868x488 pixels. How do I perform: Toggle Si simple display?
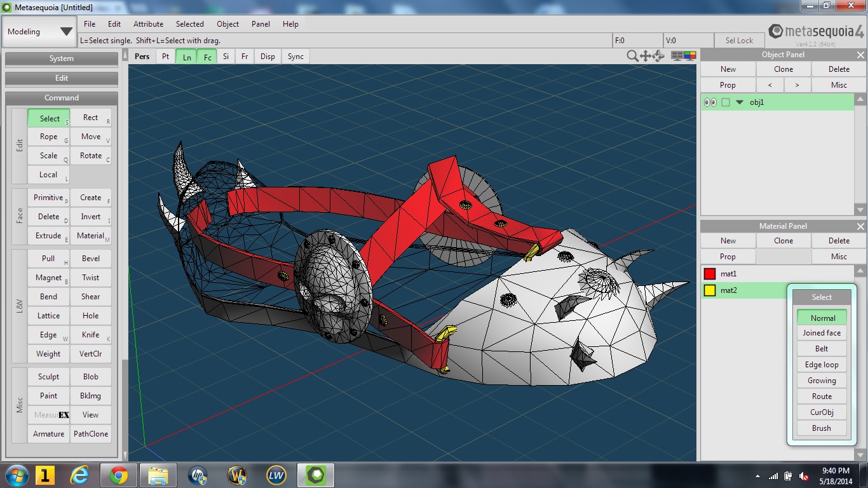coord(226,57)
